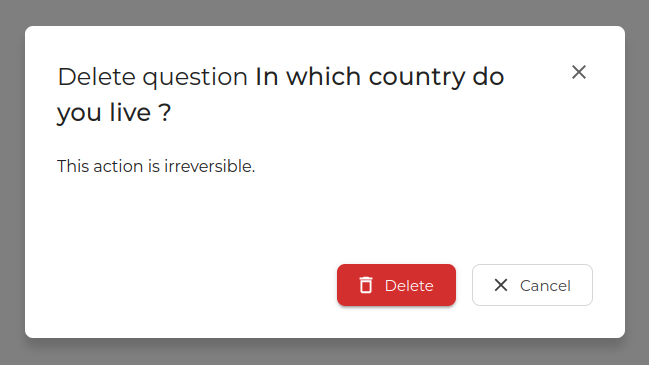Click the X icon inside Cancel button
The height and width of the screenshot is (365, 649).
click(x=501, y=285)
